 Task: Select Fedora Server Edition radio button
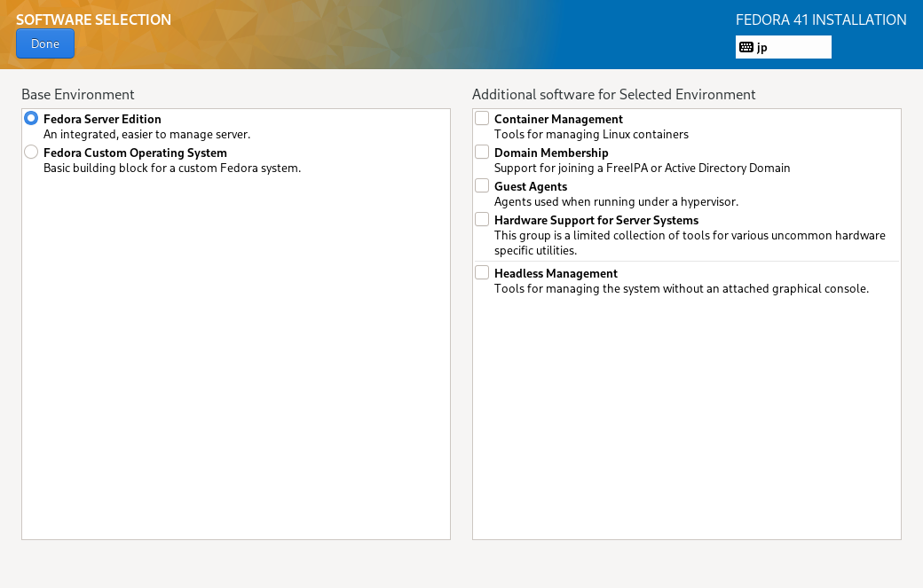tap(31, 118)
